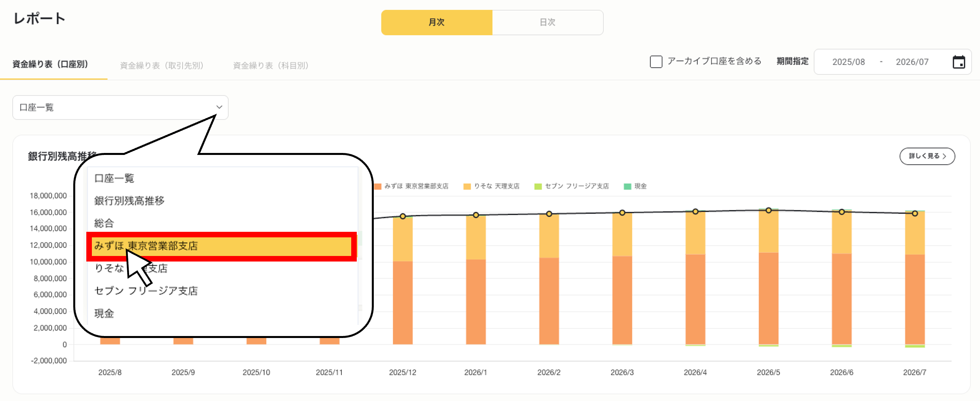
Task: Click the start date 2025/08 field
Action: pyautogui.click(x=848, y=62)
